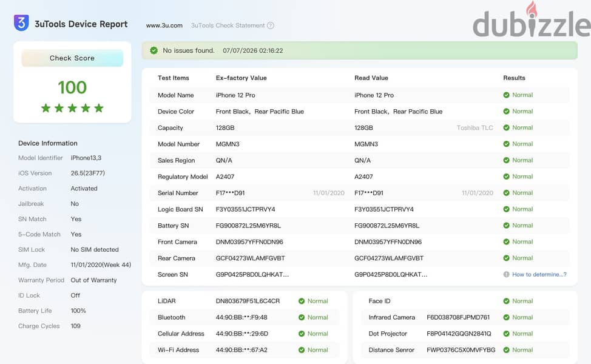Click the Check Score button
The height and width of the screenshot is (364, 591).
click(72, 58)
